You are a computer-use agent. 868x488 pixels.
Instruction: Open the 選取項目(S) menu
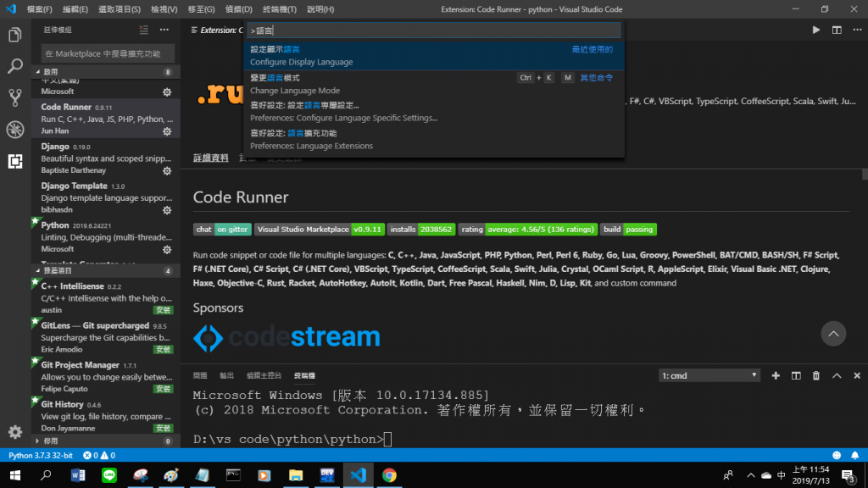click(120, 9)
